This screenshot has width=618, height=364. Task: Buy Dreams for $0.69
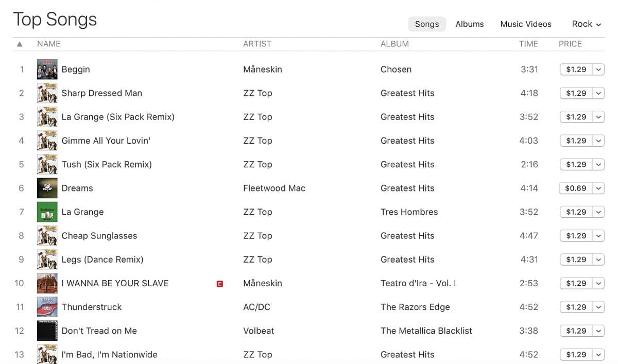point(576,188)
